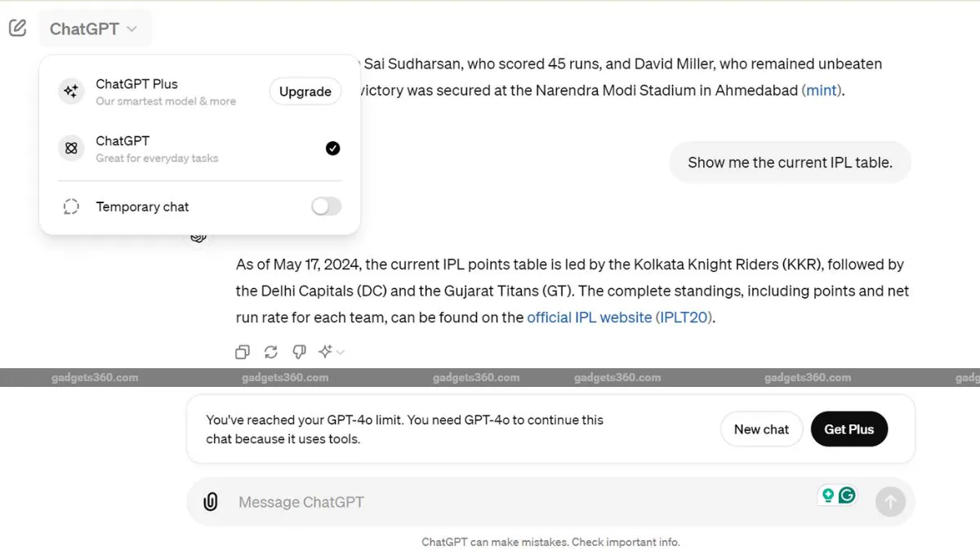980x551 pixels.
Task: Click the ChatGPT Plus sparkle icon
Action: [x=71, y=91]
